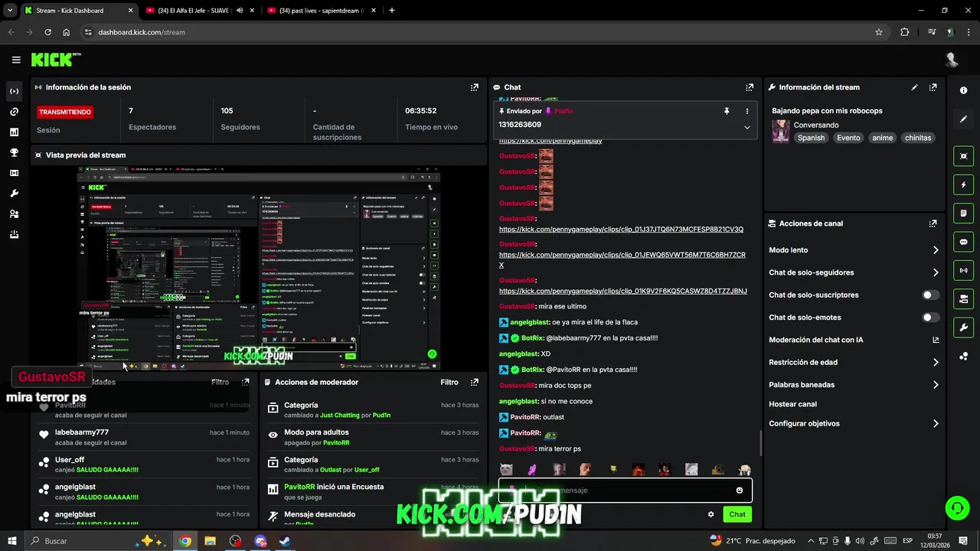Click the Evento tag chip

pos(848,138)
